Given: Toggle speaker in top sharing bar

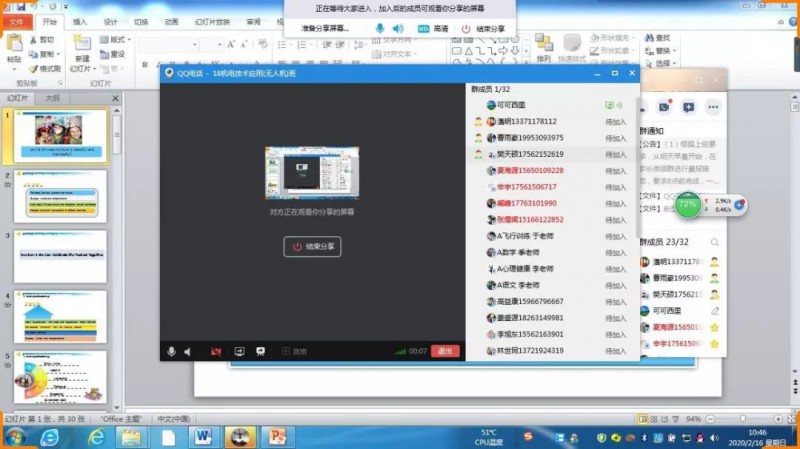Looking at the screenshot, I should click(x=398, y=29).
